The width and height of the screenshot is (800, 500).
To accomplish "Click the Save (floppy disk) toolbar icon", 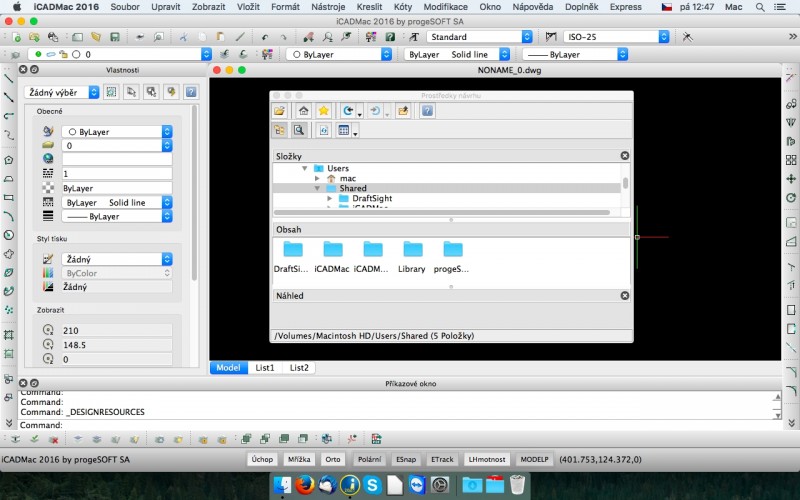I will [x=115, y=37].
